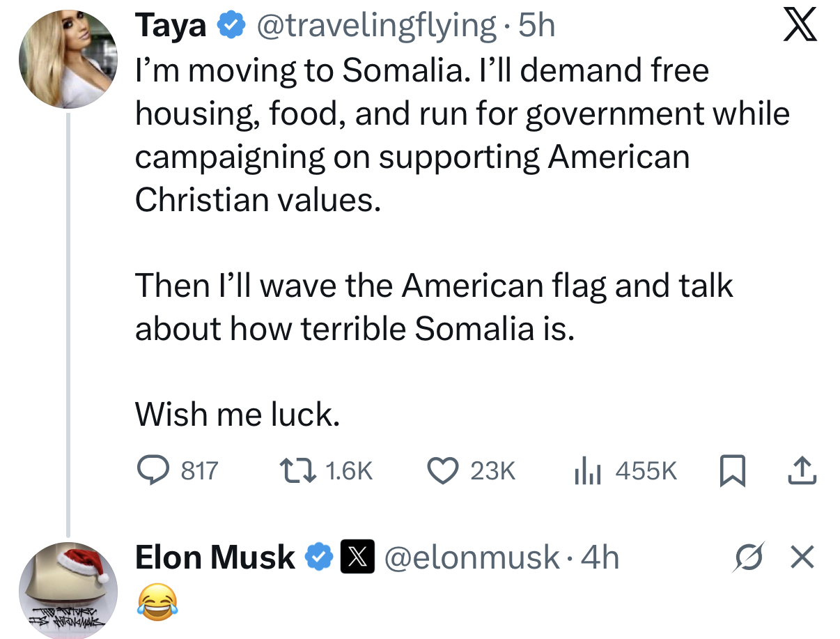Share Taya's tweet
This screenshot has height=639, width=840.
802,471
